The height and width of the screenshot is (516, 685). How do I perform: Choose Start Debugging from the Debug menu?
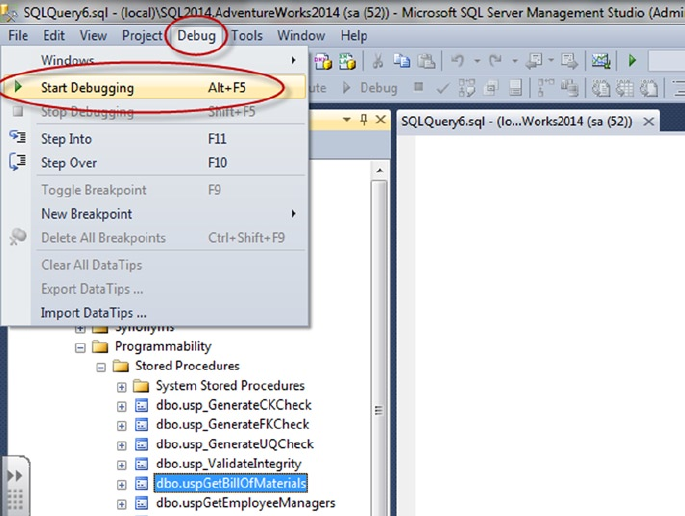click(155, 87)
